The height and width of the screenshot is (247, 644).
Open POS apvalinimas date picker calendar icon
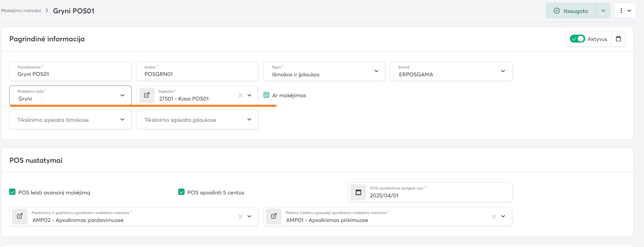(358, 192)
